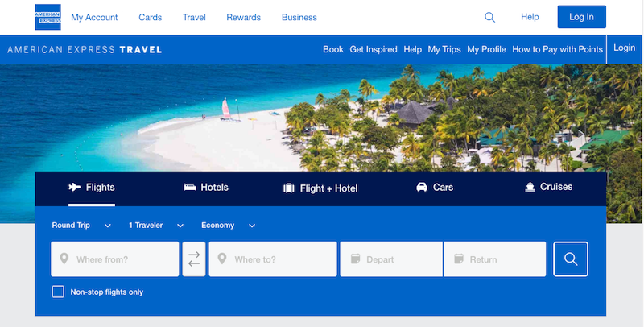The width and height of the screenshot is (644, 327).
Task: Select the Flight + Hotel suitcase icon
Action: tap(289, 188)
